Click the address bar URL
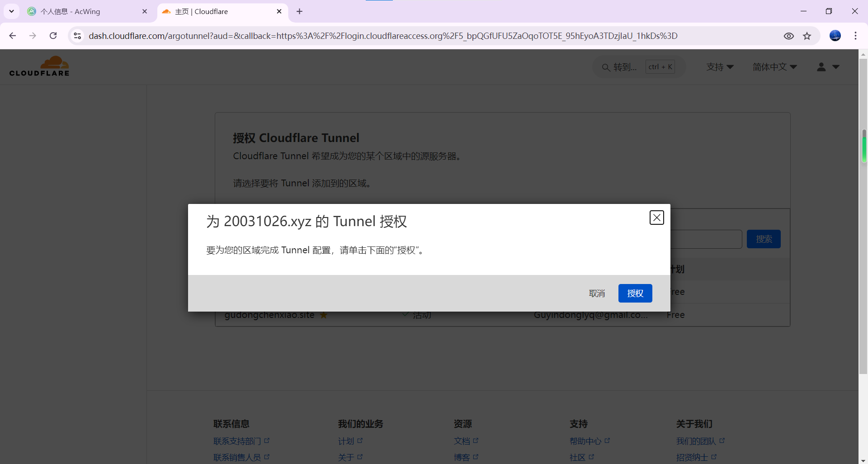868x464 pixels. point(383,36)
